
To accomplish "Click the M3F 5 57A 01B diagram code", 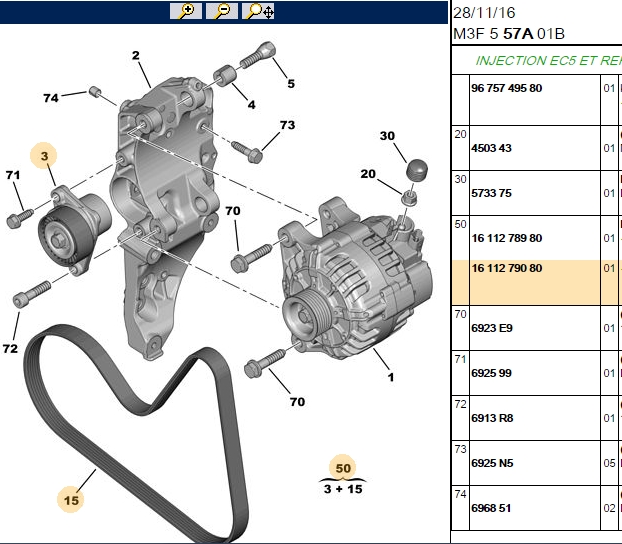I will coord(509,34).
